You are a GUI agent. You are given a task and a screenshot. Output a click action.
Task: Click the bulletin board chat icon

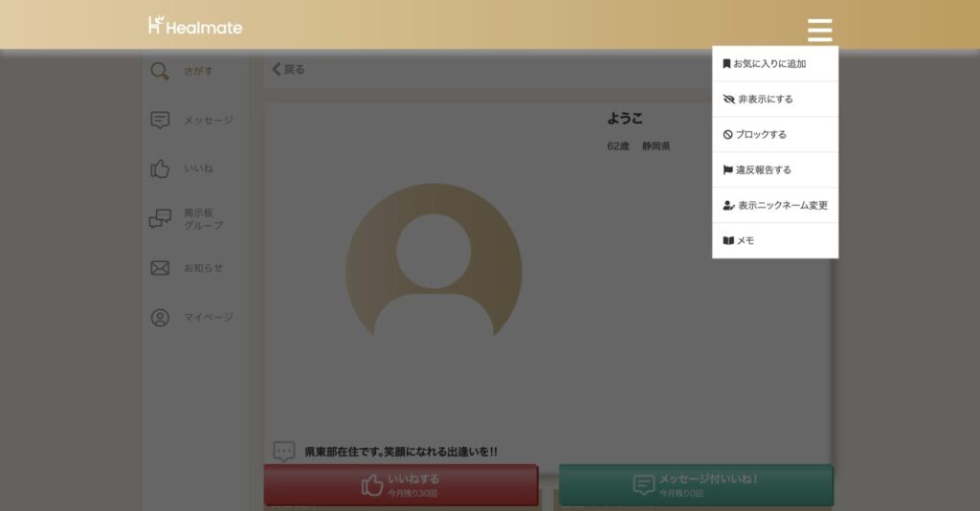point(160,218)
